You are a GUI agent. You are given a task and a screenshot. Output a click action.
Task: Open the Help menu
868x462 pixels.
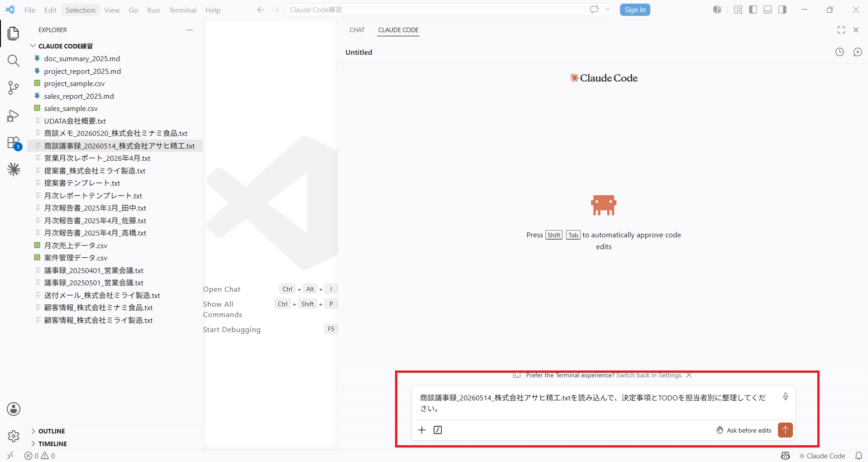click(x=213, y=10)
